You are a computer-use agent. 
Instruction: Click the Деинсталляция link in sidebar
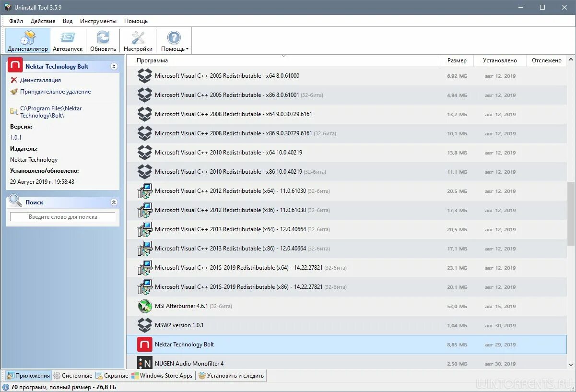pyautogui.click(x=40, y=80)
